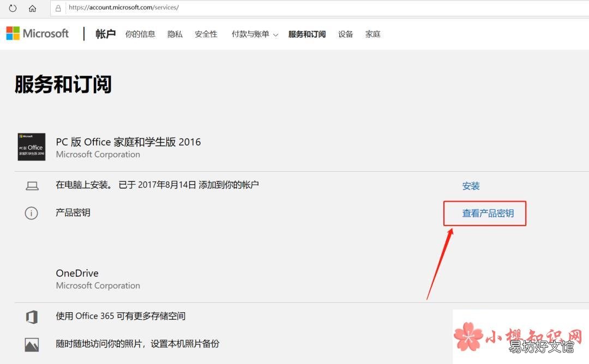Click the 服务和订阅 page heading
Viewport: 589px width, 364px height.
63,84
